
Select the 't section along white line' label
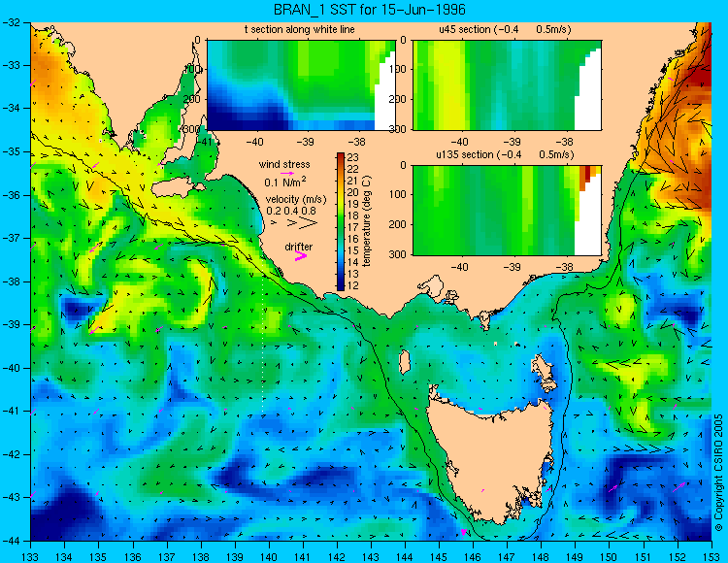pos(300,29)
